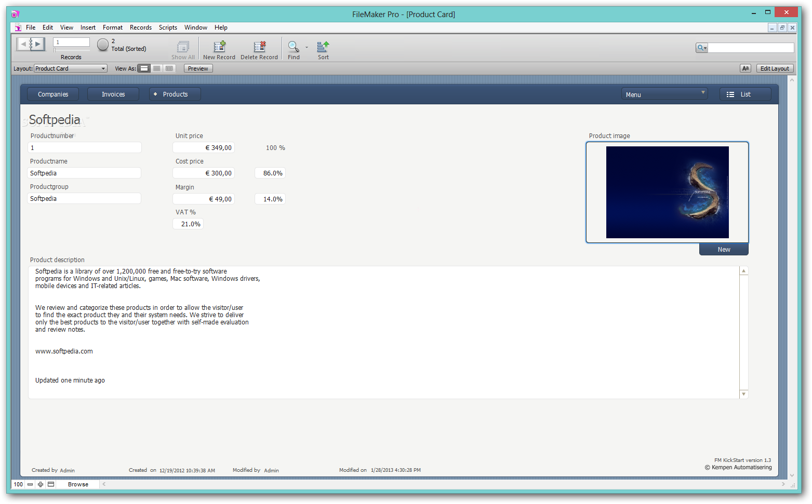Expand the Menu dropdown in navigation bar

click(x=664, y=94)
